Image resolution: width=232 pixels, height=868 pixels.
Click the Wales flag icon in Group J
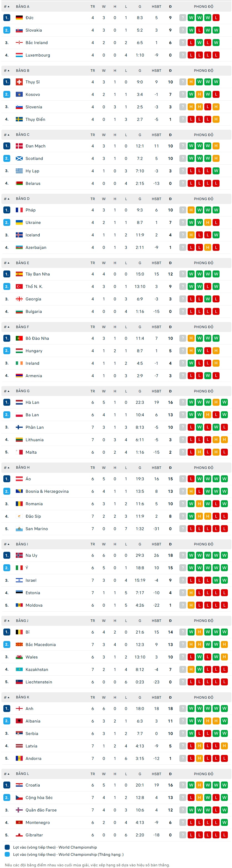click(x=19, y=657)
